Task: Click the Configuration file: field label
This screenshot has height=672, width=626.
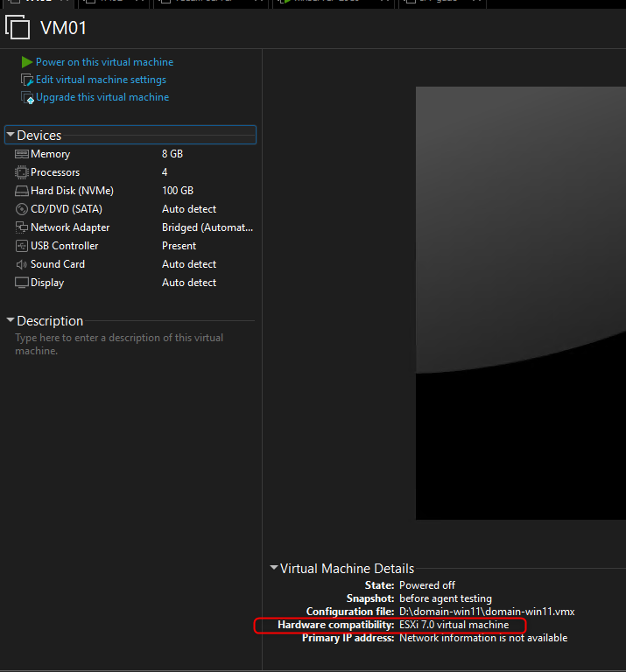Action: click(x=350, y=612)
